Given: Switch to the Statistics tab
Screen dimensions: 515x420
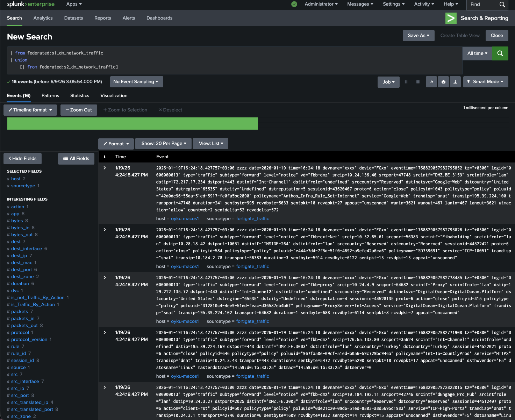Looking at the screenshot, I should click(80, 96).
